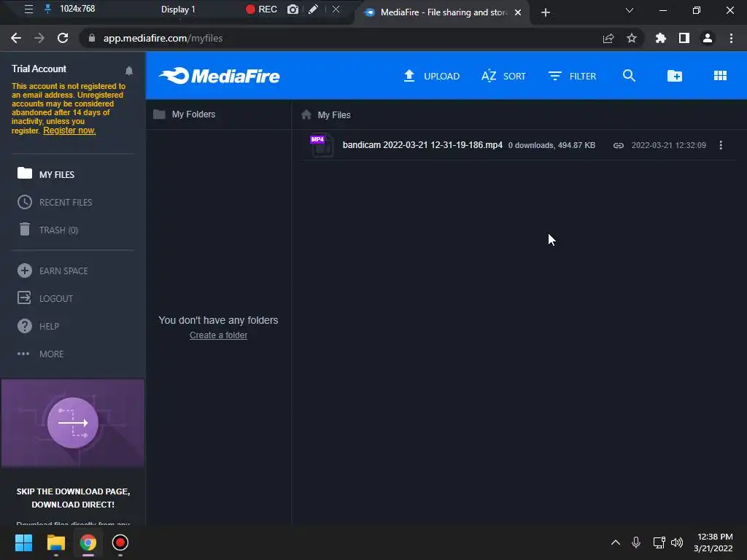Select the MediaFire browser tab
Screen dimensions: 747x560
[x=441, y=12]
